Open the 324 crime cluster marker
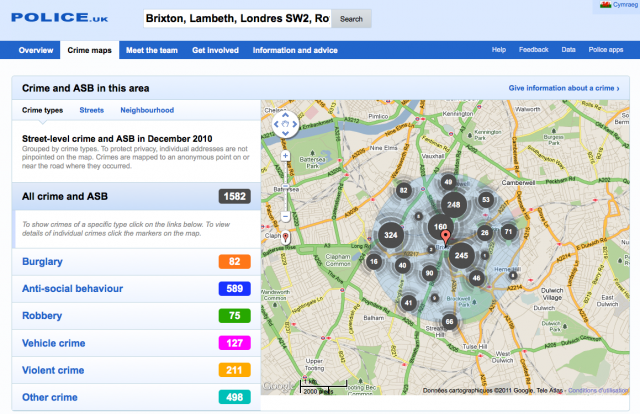640x414 pixels. point(390,236)
